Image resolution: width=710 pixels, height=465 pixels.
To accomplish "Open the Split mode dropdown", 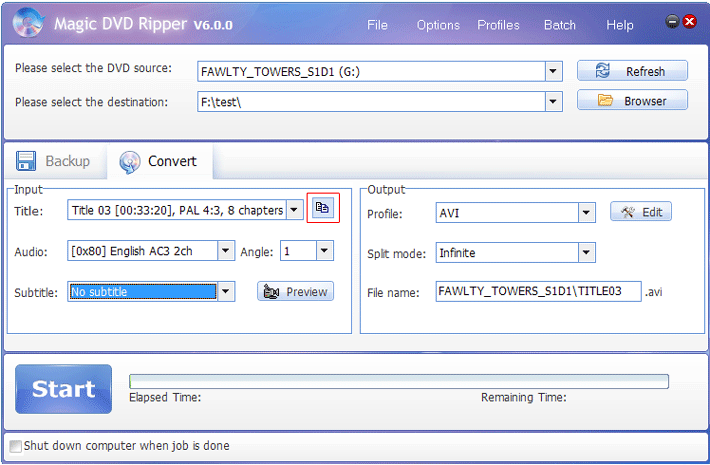I will (586, 252).
